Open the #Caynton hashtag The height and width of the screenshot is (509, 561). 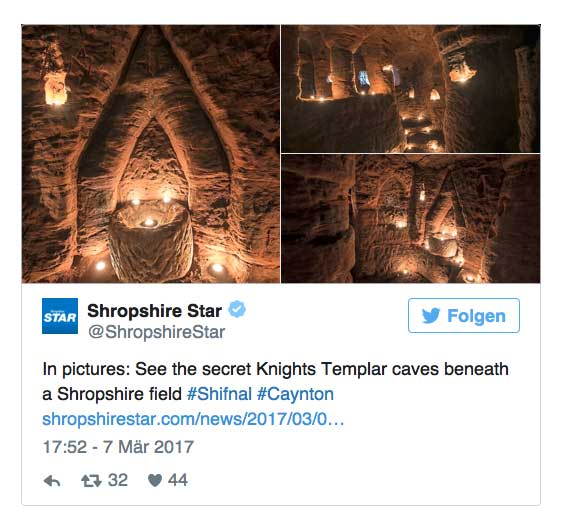click(x=295, y=394)
